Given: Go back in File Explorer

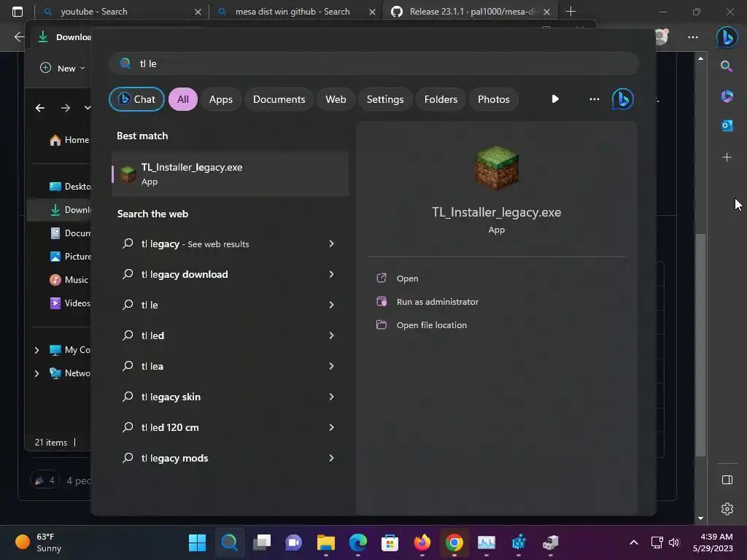Looking at the screenshot, I should 40,108.
